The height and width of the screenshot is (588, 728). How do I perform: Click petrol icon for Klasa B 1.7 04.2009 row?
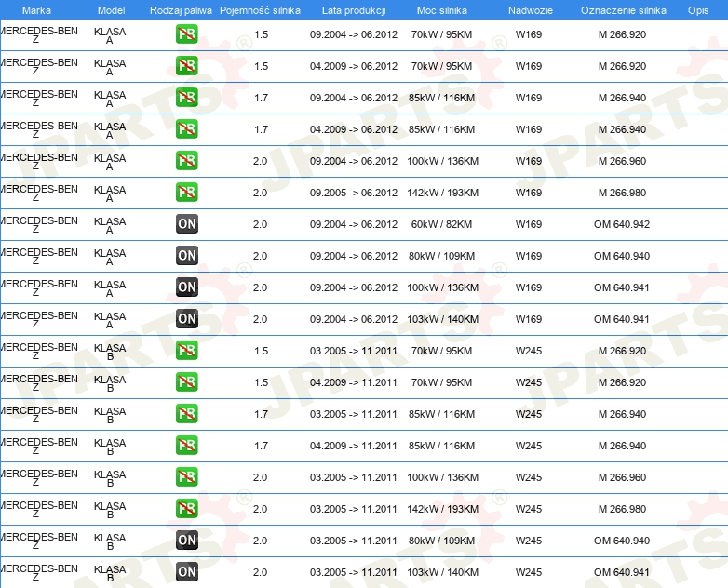click(x=186, y=445)
